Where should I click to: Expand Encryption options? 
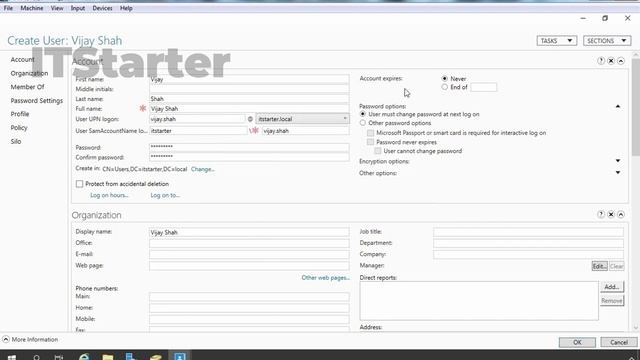click(x=618, y=161)
